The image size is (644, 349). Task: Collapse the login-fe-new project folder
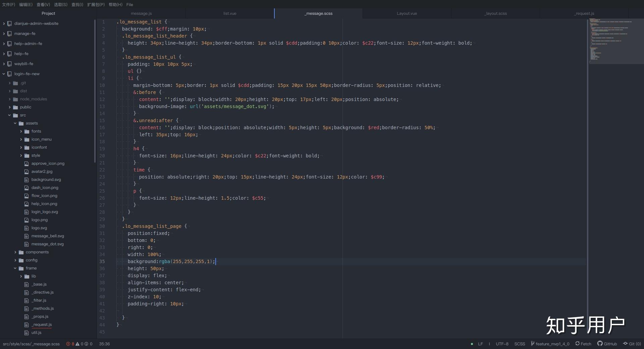tap(26, 74)
